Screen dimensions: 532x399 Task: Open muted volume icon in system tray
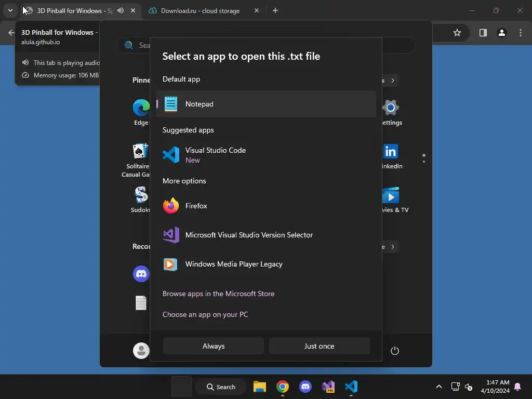(x=469, y=387)
